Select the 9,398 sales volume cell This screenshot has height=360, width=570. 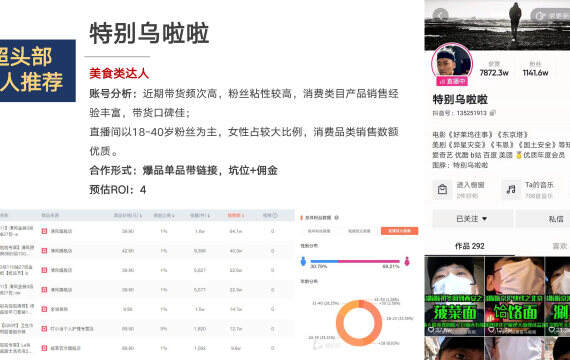(x=200, y=251)
